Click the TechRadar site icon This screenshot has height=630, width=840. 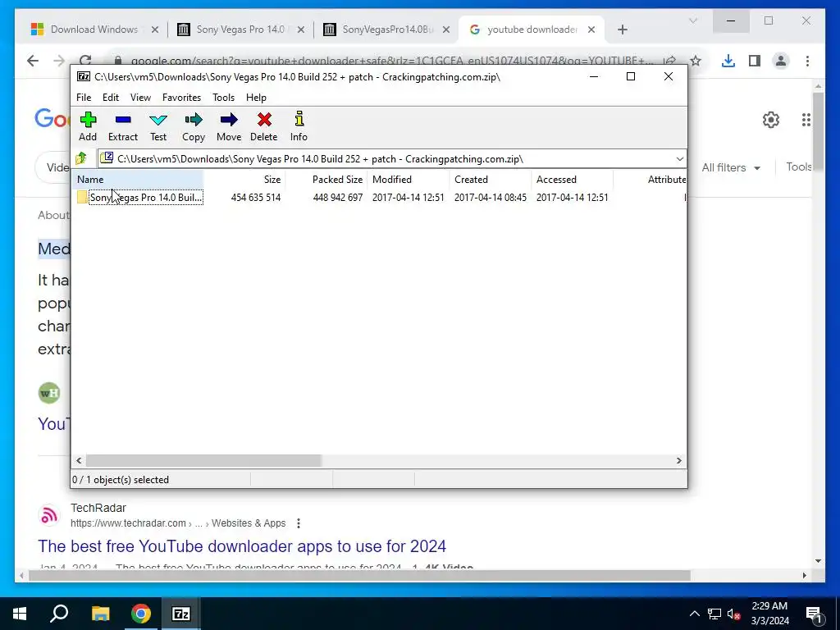click(49, 515)
